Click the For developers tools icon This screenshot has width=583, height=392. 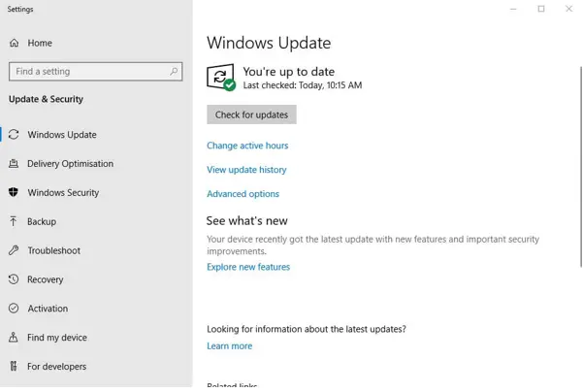pos(14,366)
